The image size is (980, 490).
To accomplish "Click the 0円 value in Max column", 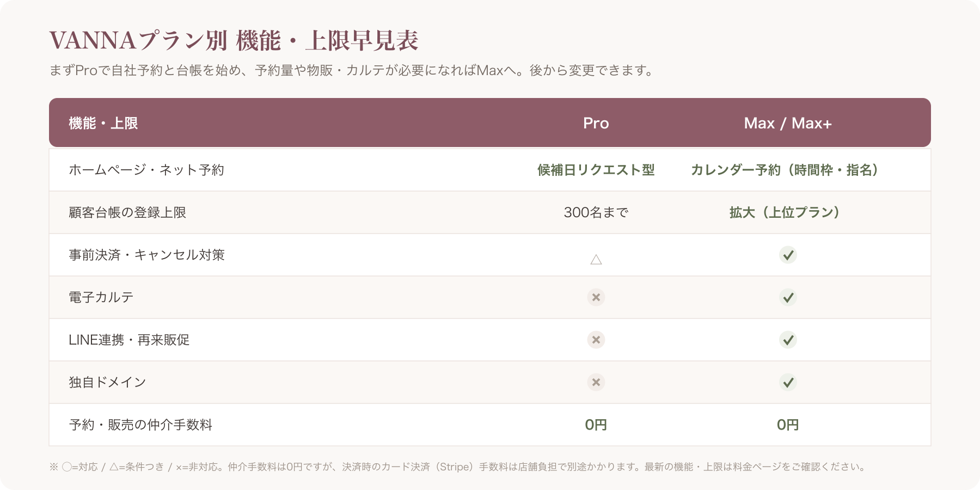I will 788,425.
